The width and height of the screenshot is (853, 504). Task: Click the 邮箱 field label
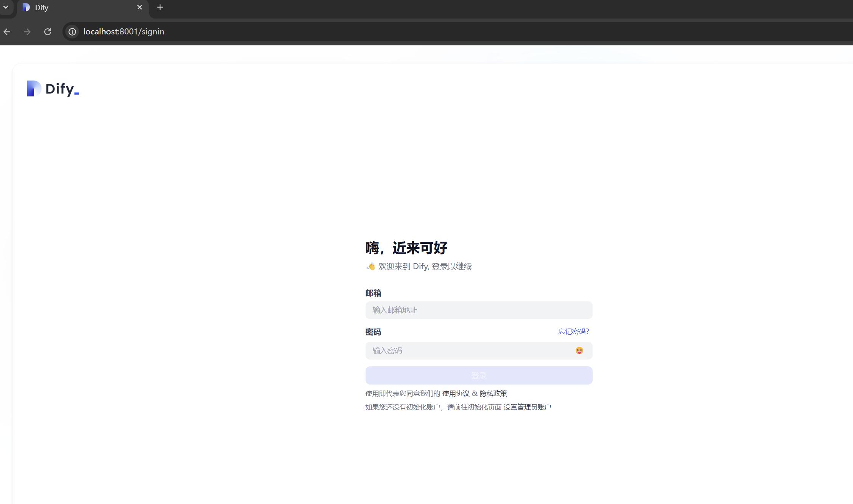click(x=373, y=293)
